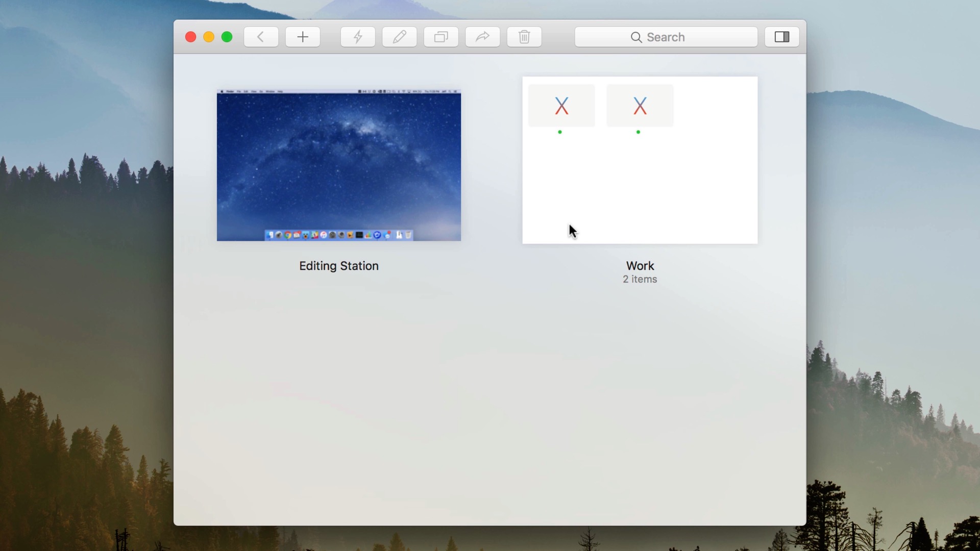Select the Editing Station label

(338, 266)
